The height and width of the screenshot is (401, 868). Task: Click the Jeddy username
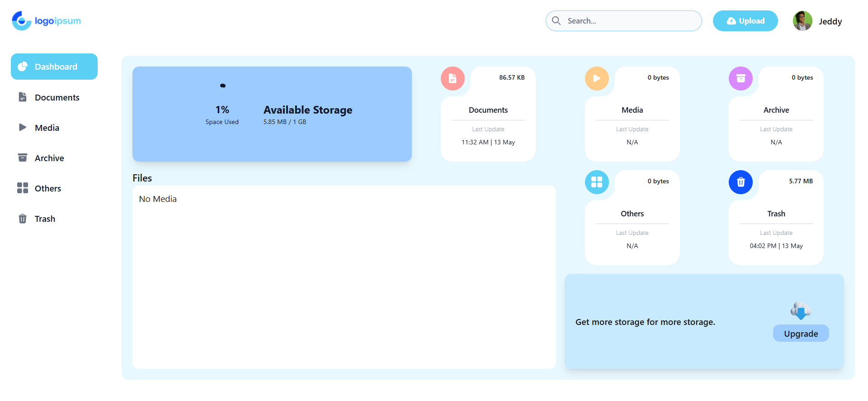830,21
